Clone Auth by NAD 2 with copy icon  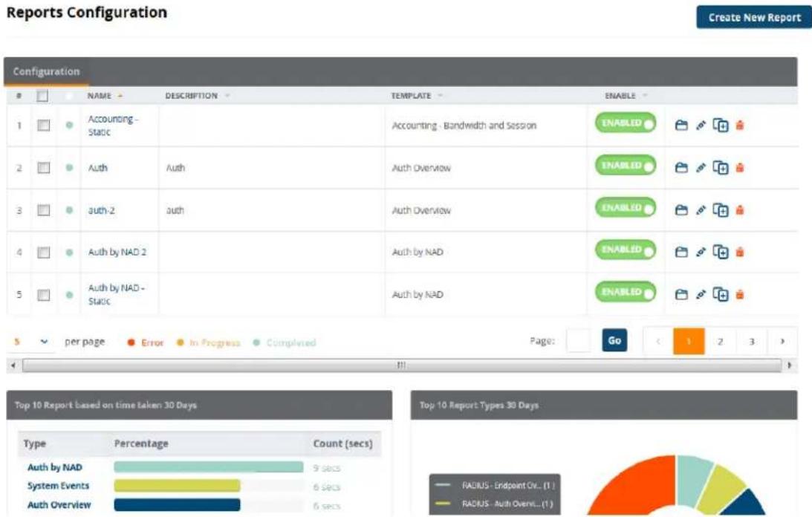click(721, 253)
